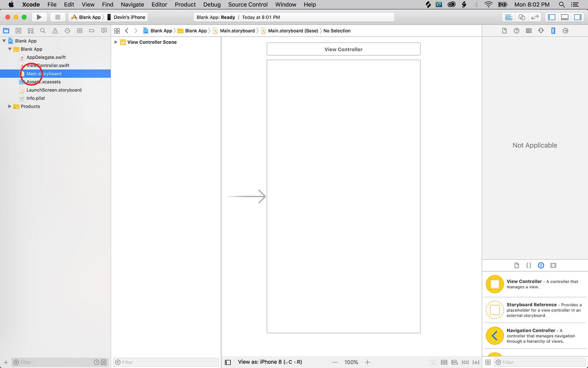This screenshot has width=588, height=368.
Task: Click the Run (play) button
Action: [39, 17]
